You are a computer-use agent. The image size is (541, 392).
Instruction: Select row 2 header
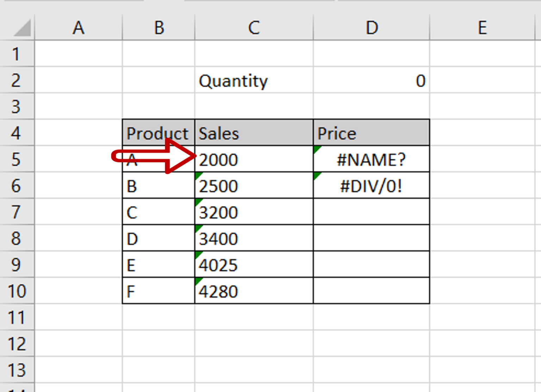coord(17,80)
